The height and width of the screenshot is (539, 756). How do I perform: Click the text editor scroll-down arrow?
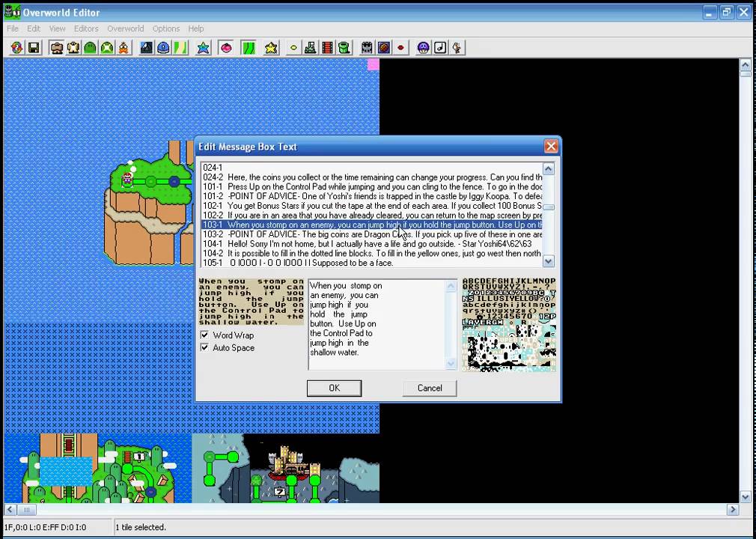[451, 363]
